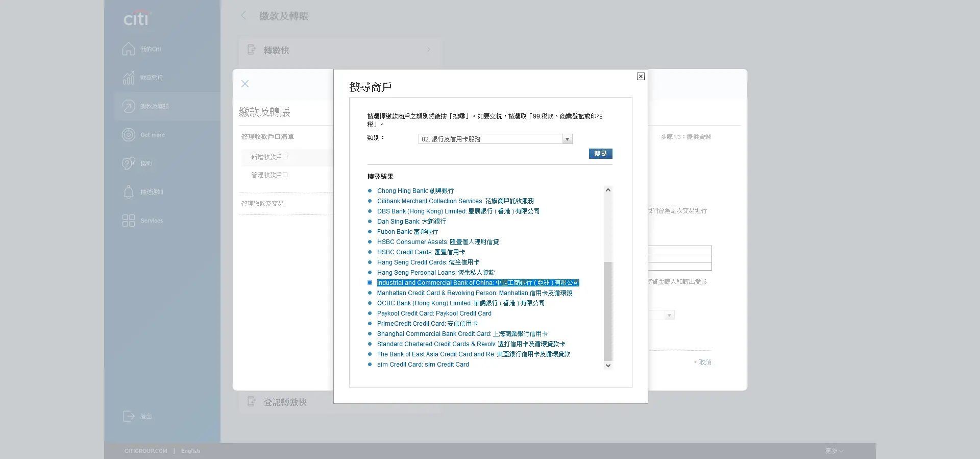The width and height of the screenshot is (980, 459).
Task: Click the 轉數快 document icon
Action: (x=251, y=50)
